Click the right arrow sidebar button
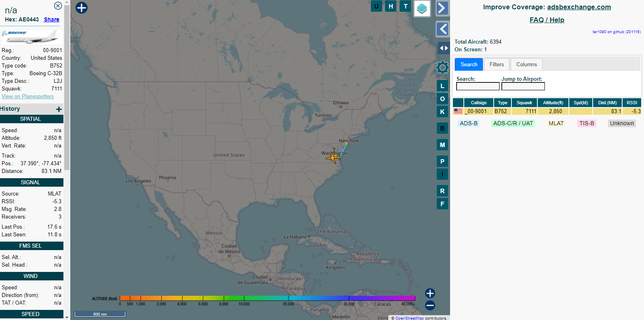This screenshot has height=320, width=644. (x=442, y=8)
